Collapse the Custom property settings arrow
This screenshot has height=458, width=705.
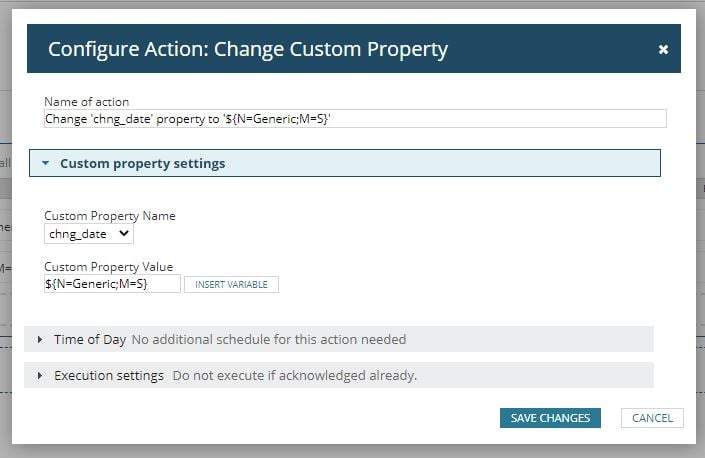click(45, 163)
